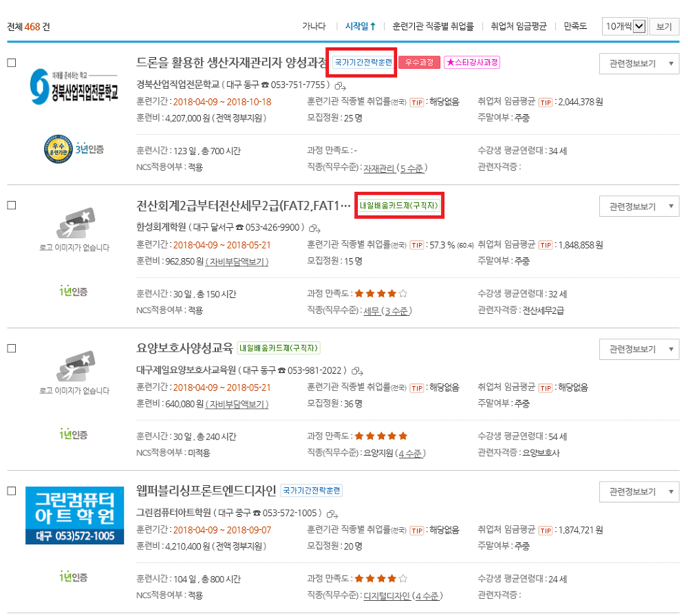Expand 관련정보보기 for the 요양보호사양성교육 course
688x616 pixels.
639,350
